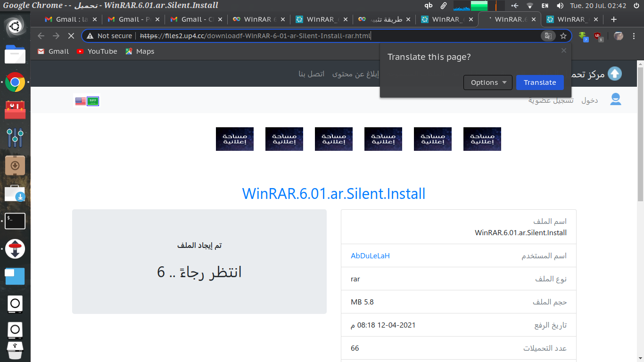This screenshot has height=362, width=644.
Task: Close the active loading 'WinRAR.6' tab
Action: [x=534, y=19]
